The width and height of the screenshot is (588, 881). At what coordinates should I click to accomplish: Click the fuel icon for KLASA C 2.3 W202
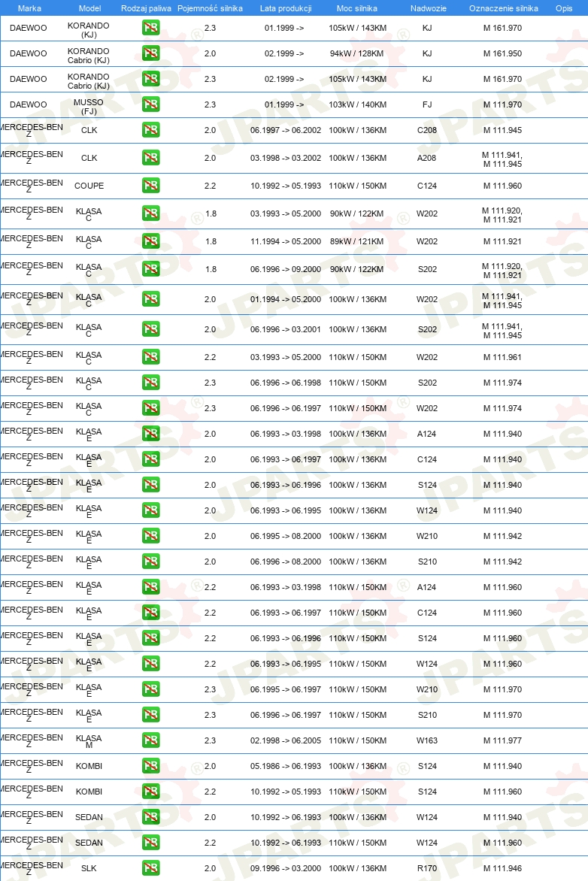[x=150, y=408]
